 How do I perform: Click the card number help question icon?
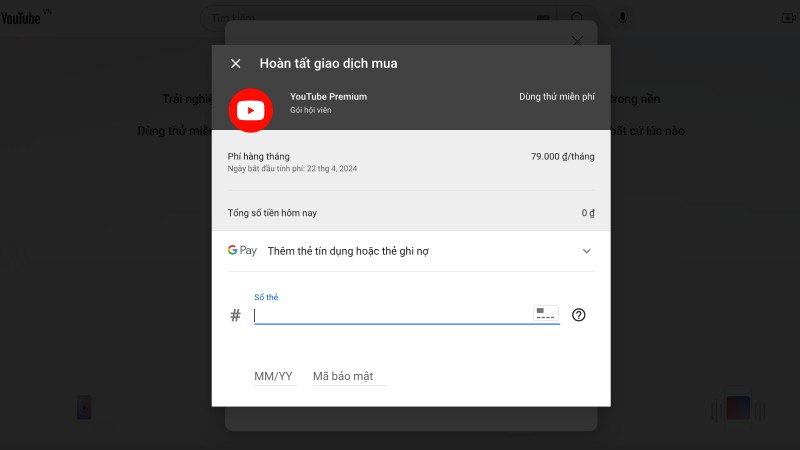coord(579,315)
